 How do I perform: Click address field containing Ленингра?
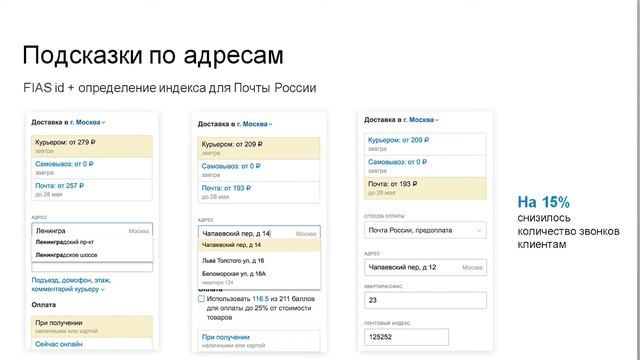coord(92,230)
